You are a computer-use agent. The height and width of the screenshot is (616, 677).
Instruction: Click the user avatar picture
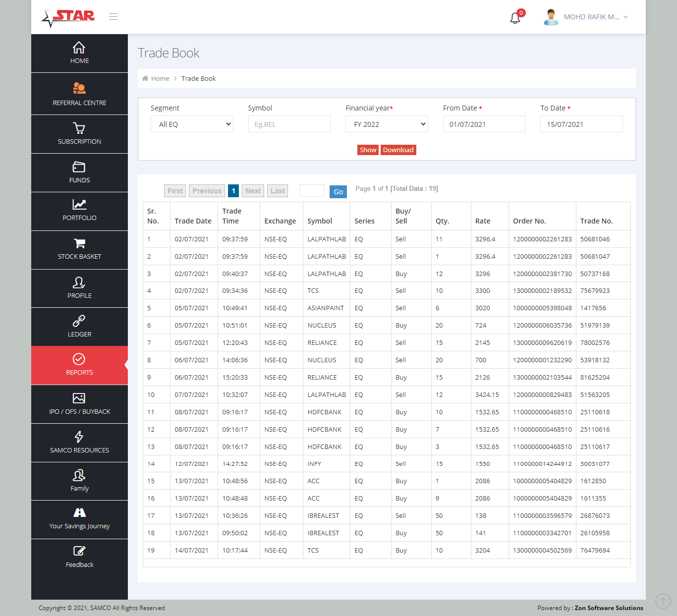pos(551,17)
